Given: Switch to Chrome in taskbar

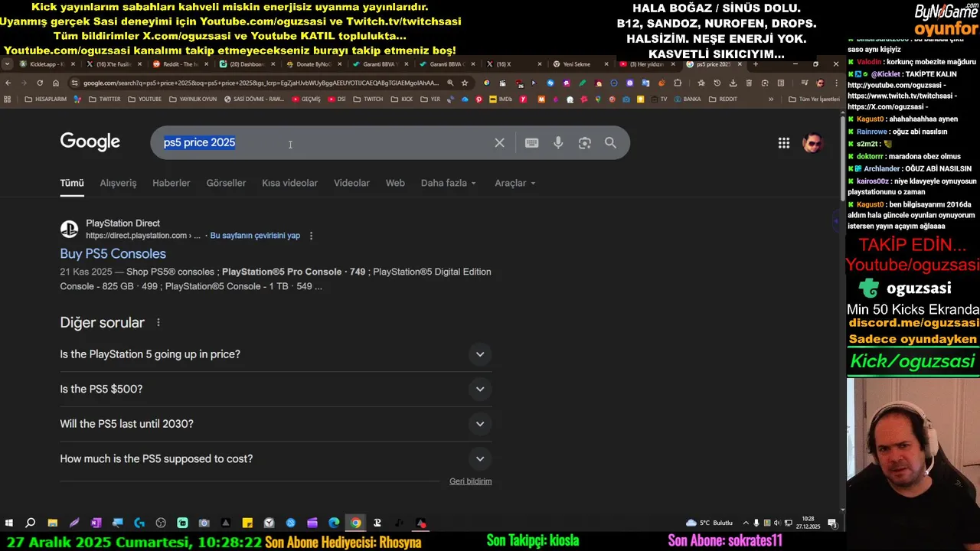Looking at the screenshot, I should coord(356,523).
